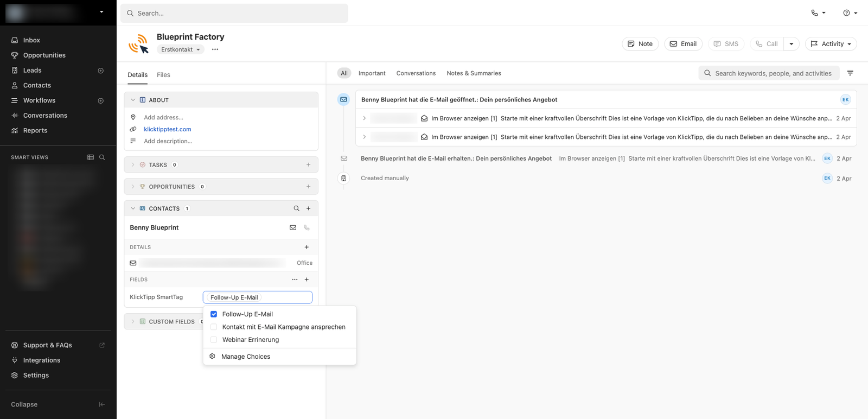The width and height of the screenshot is (868, 419).
Task: Expand the Tasks section
Action: [133, 164]
